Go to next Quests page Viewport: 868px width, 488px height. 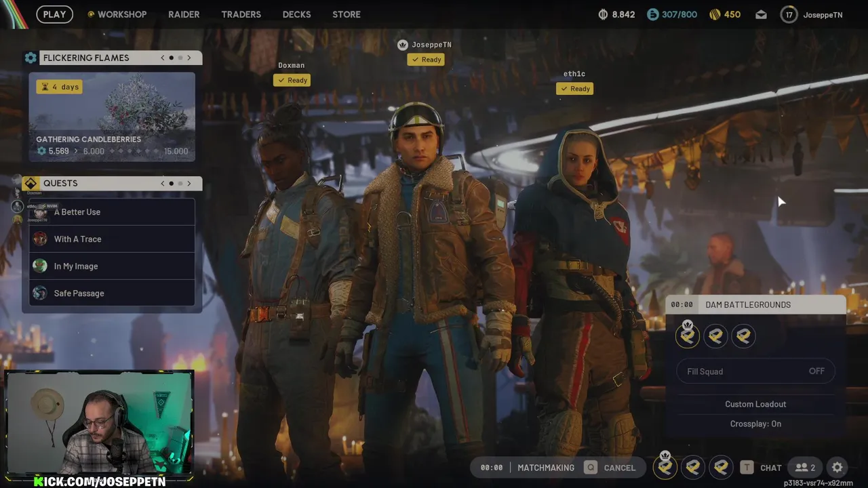189,183
